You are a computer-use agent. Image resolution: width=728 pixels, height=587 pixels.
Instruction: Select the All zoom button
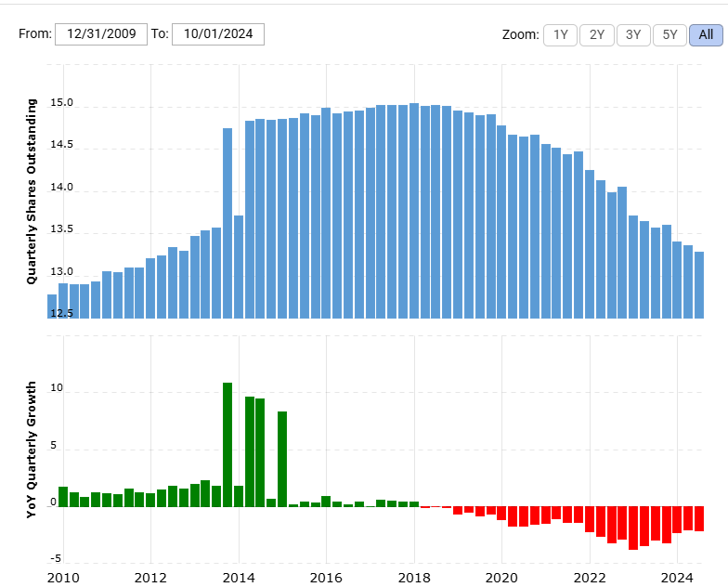(706, 35)
